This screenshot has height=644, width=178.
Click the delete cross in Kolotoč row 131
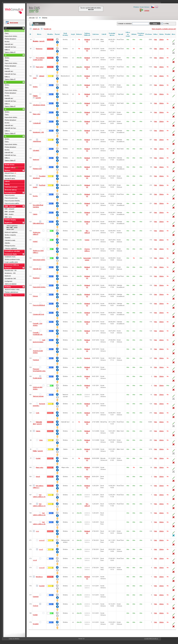click(174, 244)
